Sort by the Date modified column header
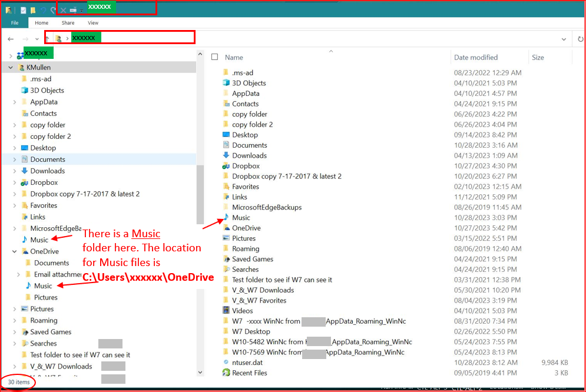586x392 pixels. pos(476,57)
